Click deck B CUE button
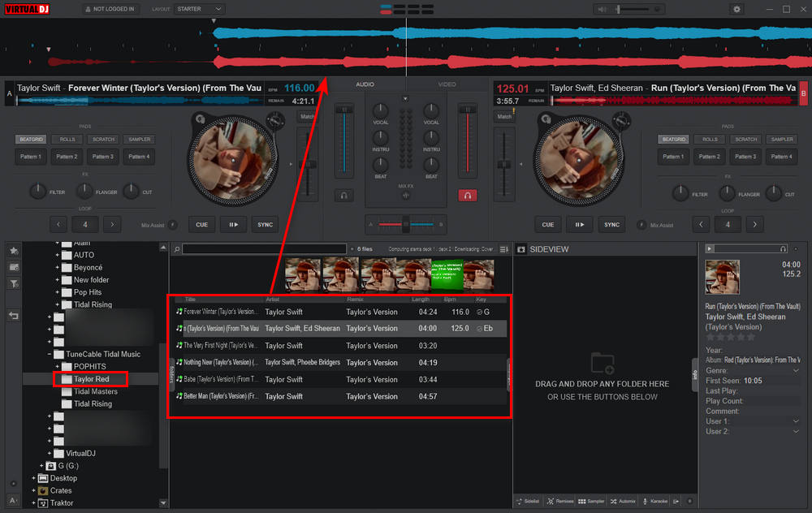This screenshot has width=812, height=513. click(x=548, y=225)
